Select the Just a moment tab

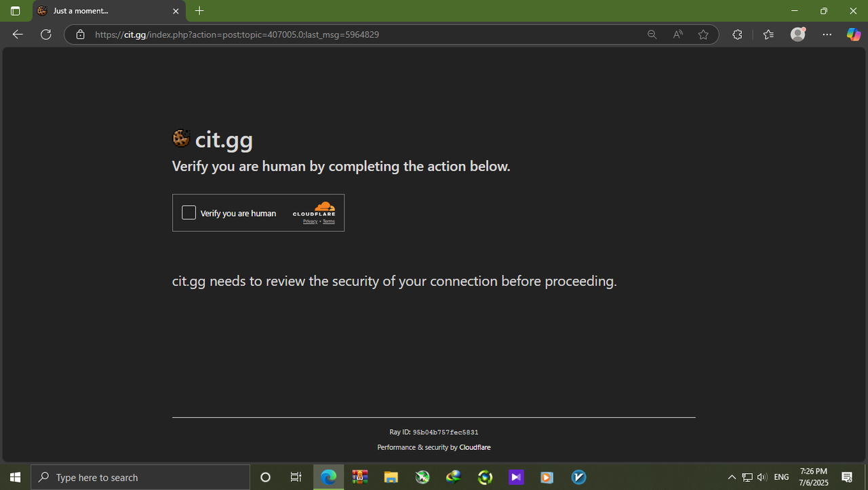pos(108,11)
